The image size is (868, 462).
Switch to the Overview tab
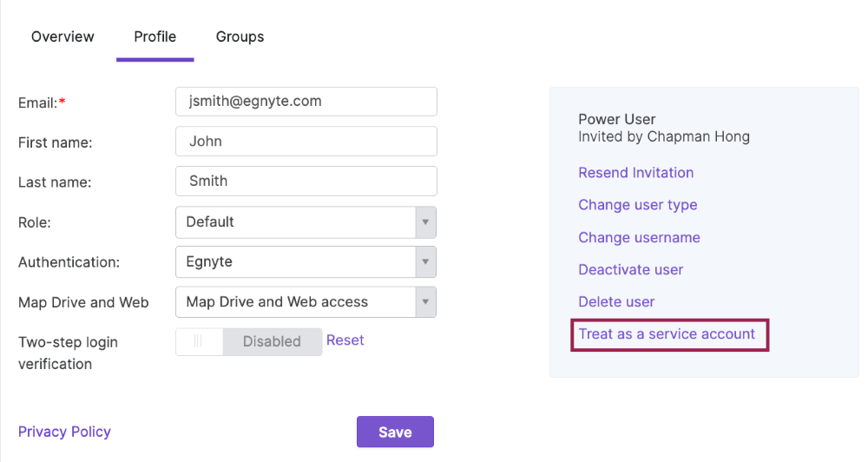(x=62, y=36)
